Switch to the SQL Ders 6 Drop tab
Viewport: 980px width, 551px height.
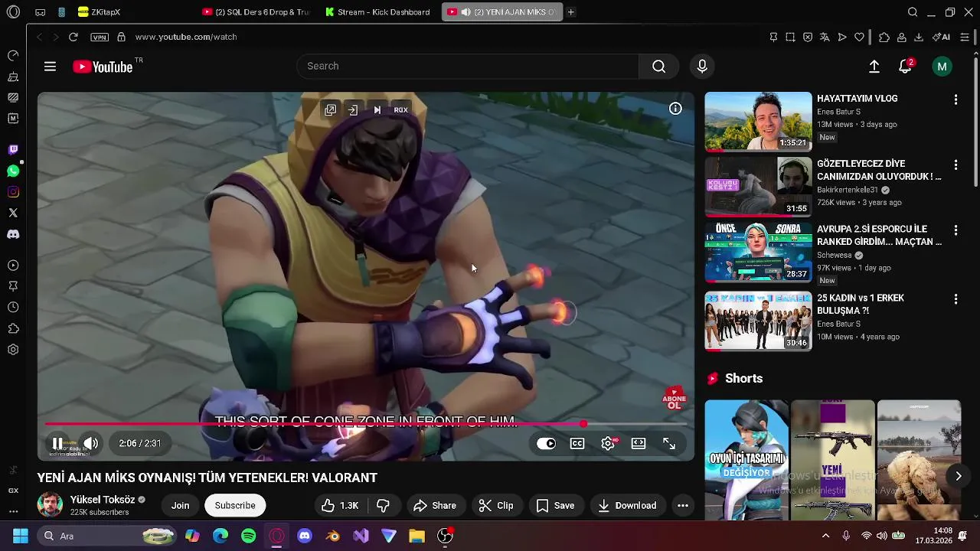(256, 12)
